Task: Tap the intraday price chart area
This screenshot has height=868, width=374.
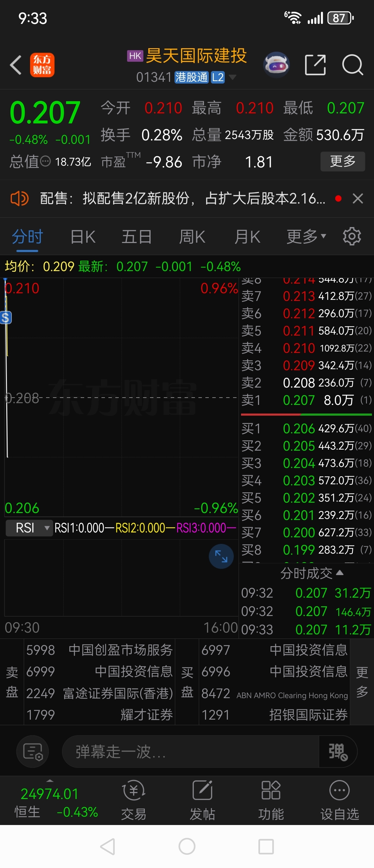Action: point(121,397)
